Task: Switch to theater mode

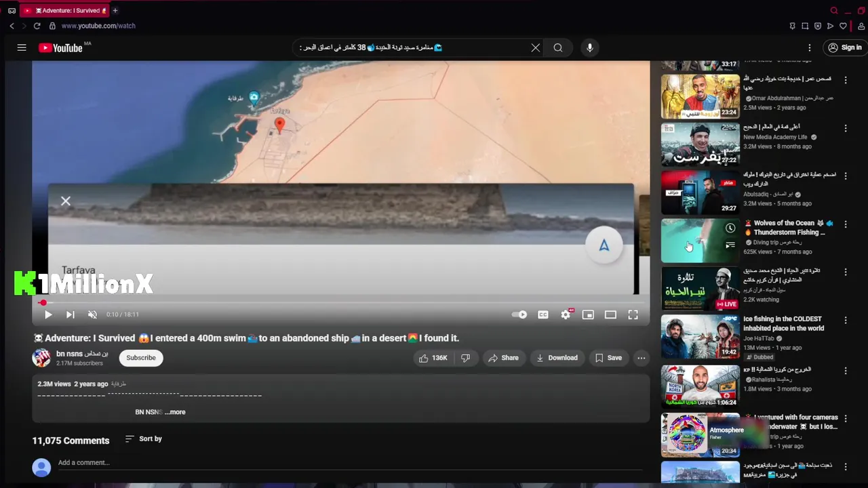Action: tap(610, 314)
